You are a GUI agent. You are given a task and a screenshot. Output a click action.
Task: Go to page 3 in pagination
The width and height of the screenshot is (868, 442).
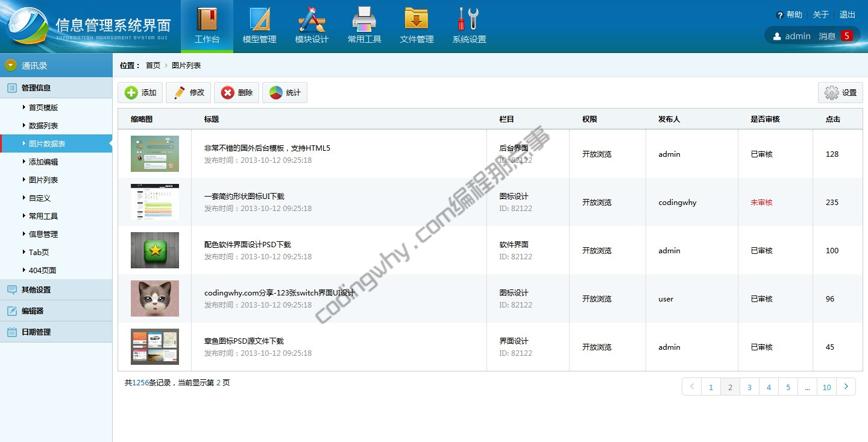point(749,387)
